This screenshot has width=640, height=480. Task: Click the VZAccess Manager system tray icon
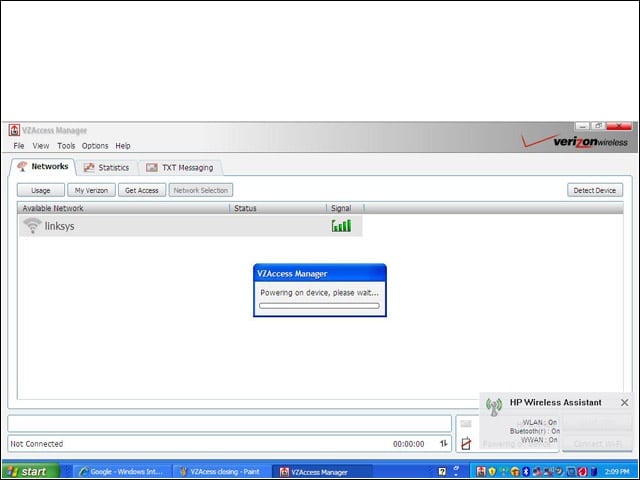pyautogui.click(x=481, y=471)
